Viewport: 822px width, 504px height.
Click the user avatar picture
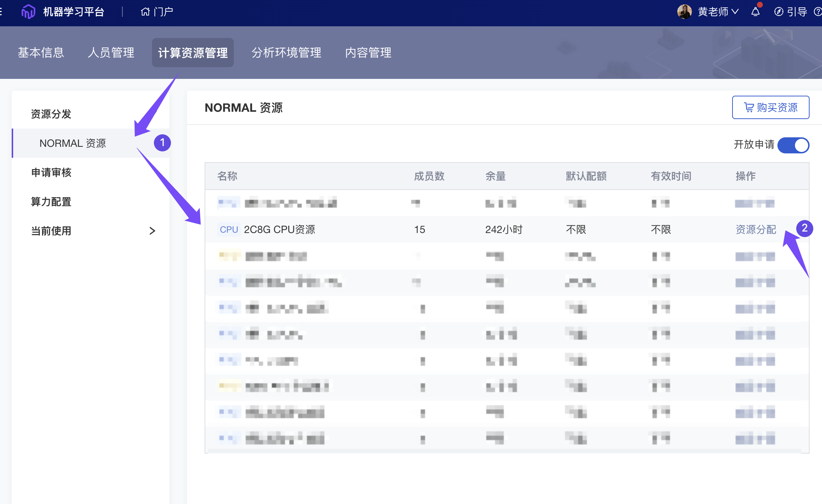(684, 12)
